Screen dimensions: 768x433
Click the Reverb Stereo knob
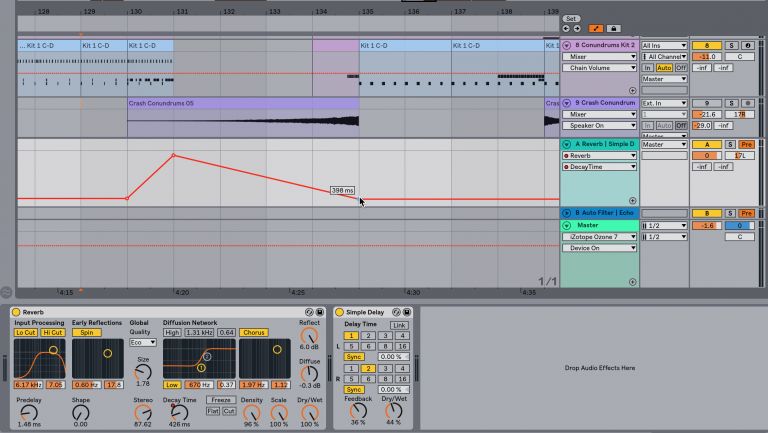[143, 413]
